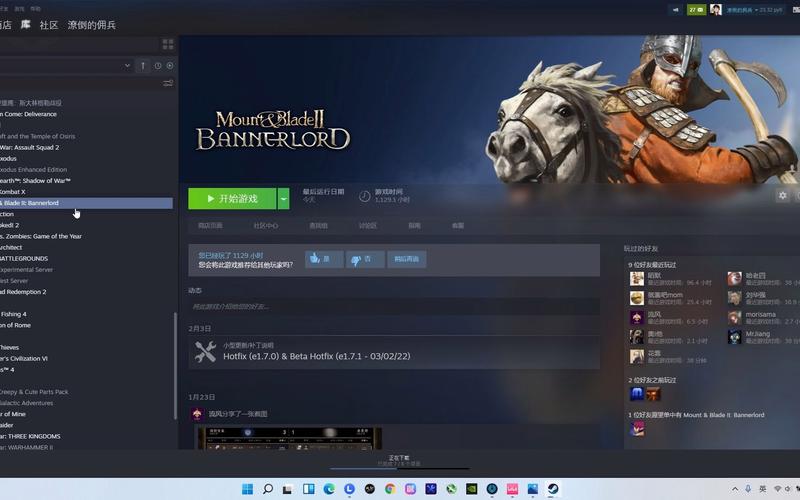This screenshot has height=500, width=800.
Task: Click the announcements megaphone icon
Action: pos(676,10)
